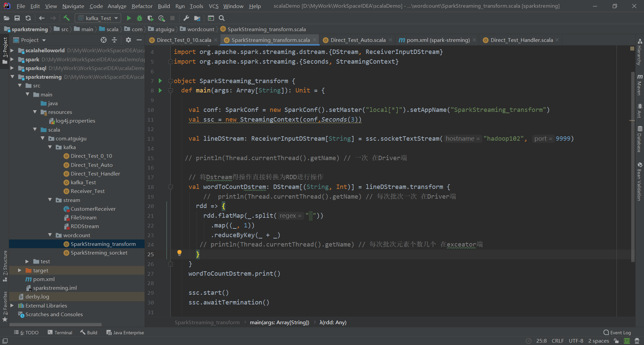644x345 pixels.
Task: Click the lightbulb intention hint on line 25
Action: pos(179,253)
